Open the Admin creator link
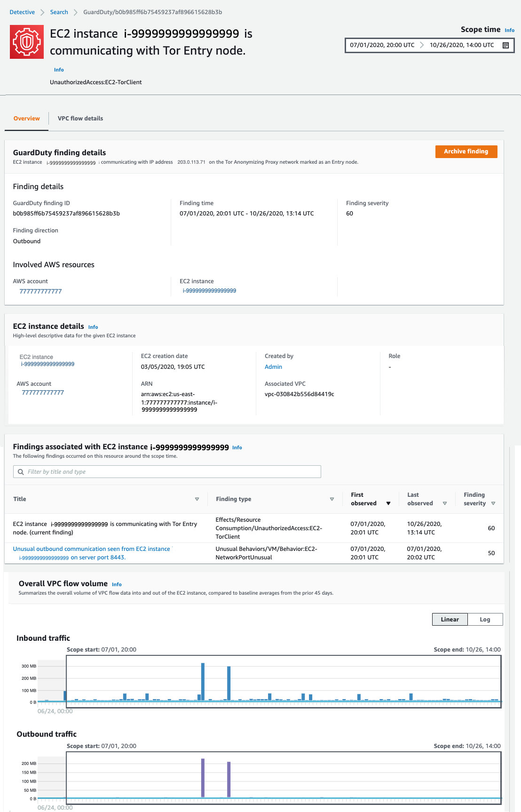Screen dimensions: 521x812 click(273, 367)
